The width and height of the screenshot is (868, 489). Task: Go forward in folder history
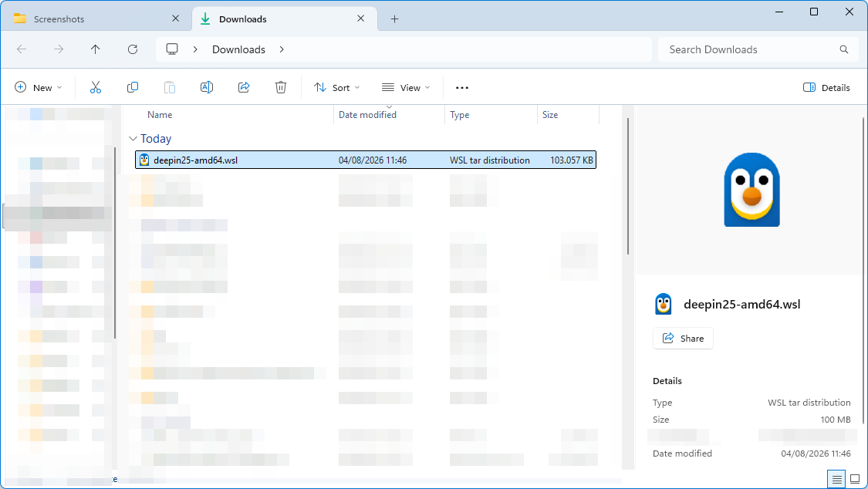[58, 49]
